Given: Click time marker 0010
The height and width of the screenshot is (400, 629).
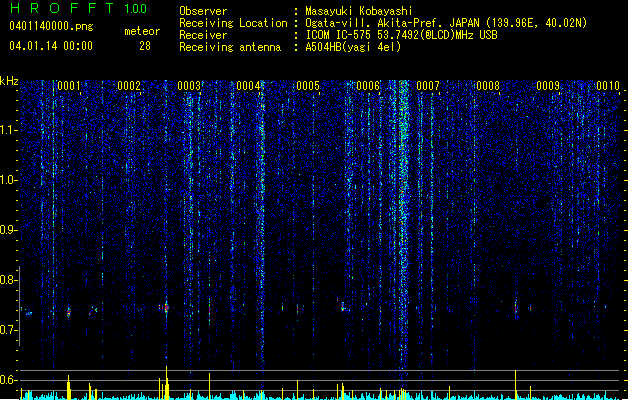Looking at the screenshot, I should pos(608,86).
